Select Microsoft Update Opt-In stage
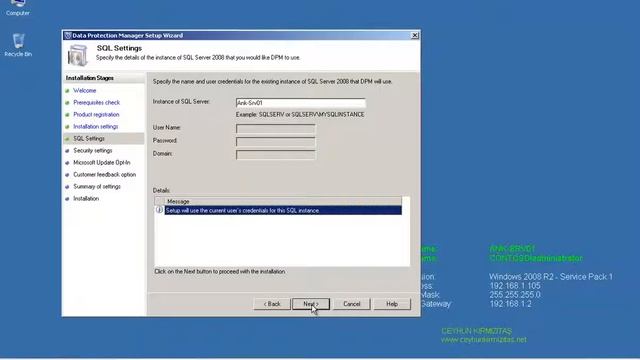Viewport: 640px width, 360px height. (x=102, y=162)
